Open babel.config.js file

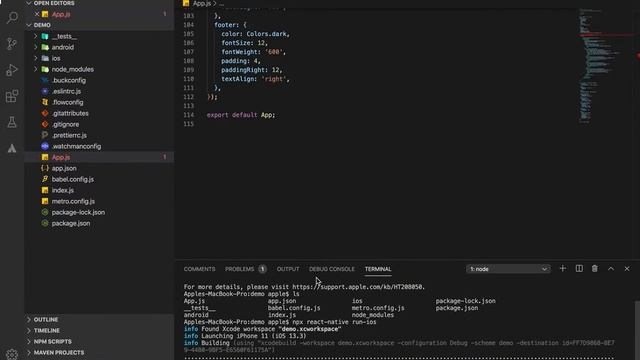[x=99, y=180]
